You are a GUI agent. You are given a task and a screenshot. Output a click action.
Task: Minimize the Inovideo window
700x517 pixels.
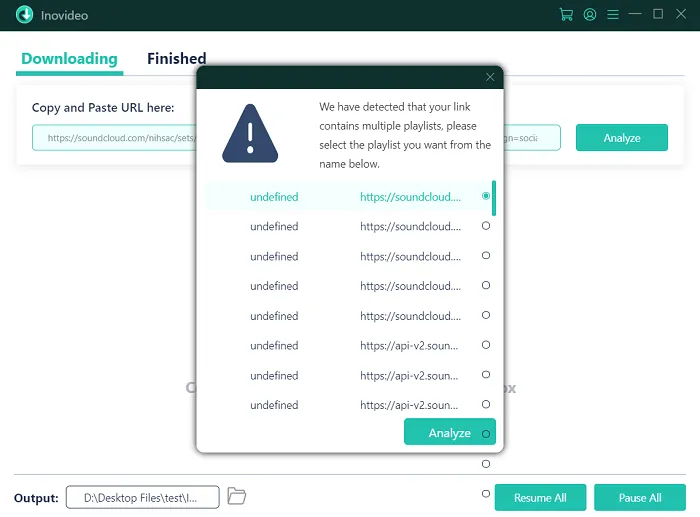tap(636, 15)
